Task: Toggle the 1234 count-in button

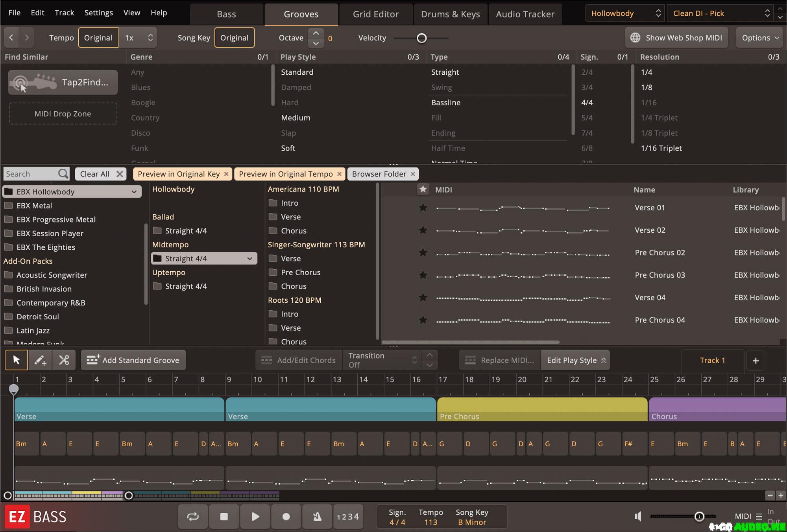Action: tap(348, 517)
